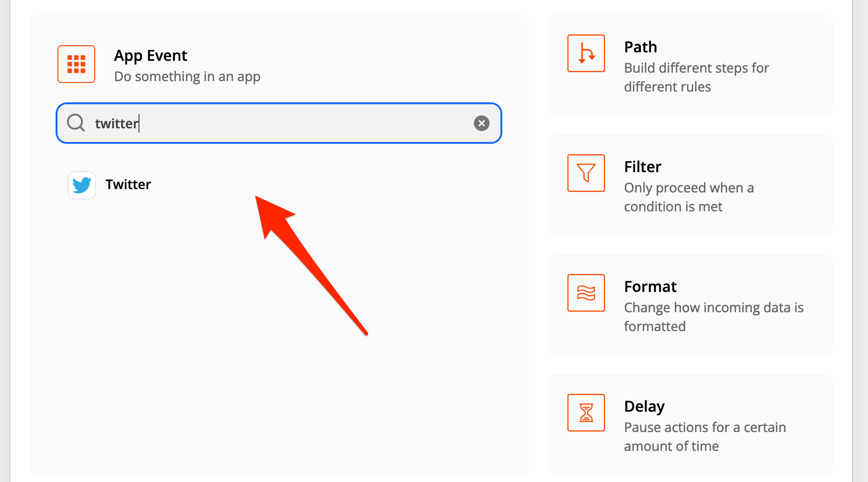Image resolution: width=868 pixels, height=482 pixels.
Task: Click 'Change how incoming data is formatted' description
Action: pyautogui.click(x=713, y=317)
